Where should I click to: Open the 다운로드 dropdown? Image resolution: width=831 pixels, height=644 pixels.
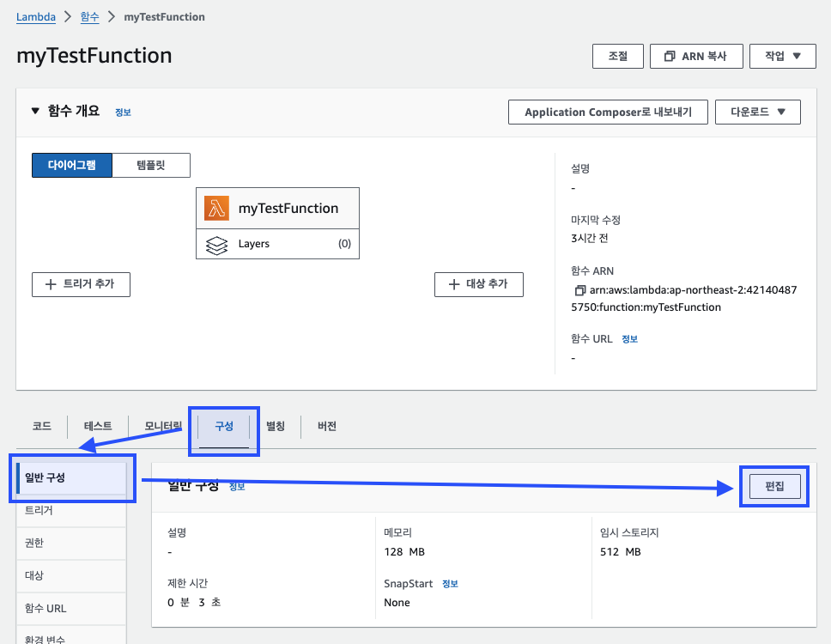758,112
